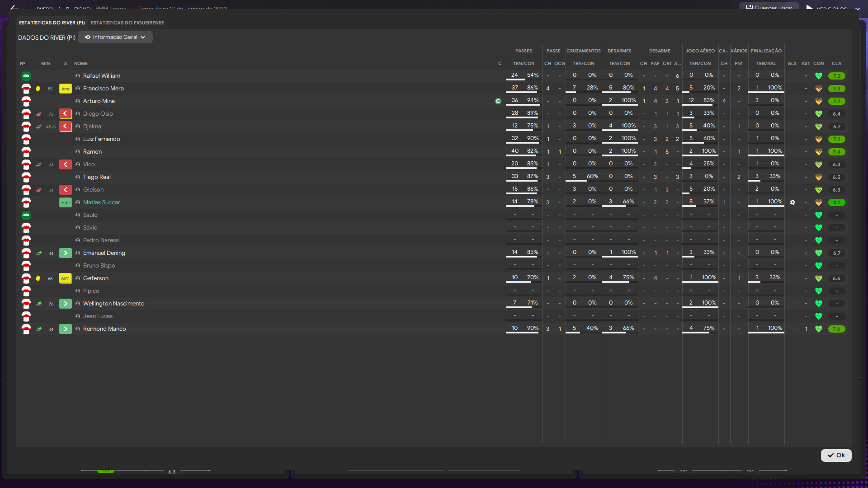Click Djalma's red substituted-off arrow
Image resolution: width=868 pixels, height=488 pixels.
(x=66, y=127)
